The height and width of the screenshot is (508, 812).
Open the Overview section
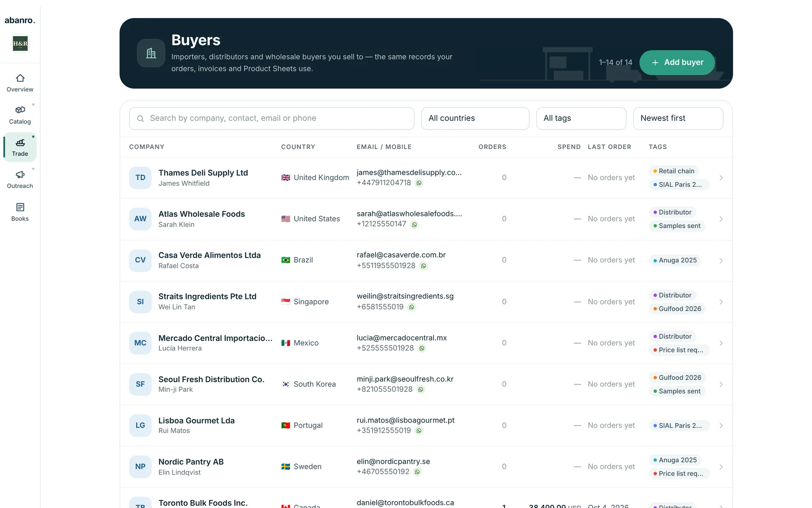pos(20,83)
